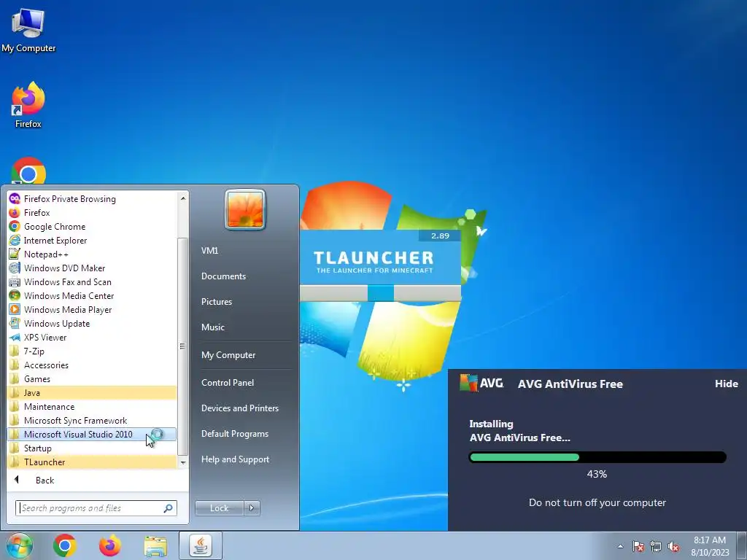Expand Microsoft Sync Framework folder
747x560 pixels.
click(x=91, y=421)
